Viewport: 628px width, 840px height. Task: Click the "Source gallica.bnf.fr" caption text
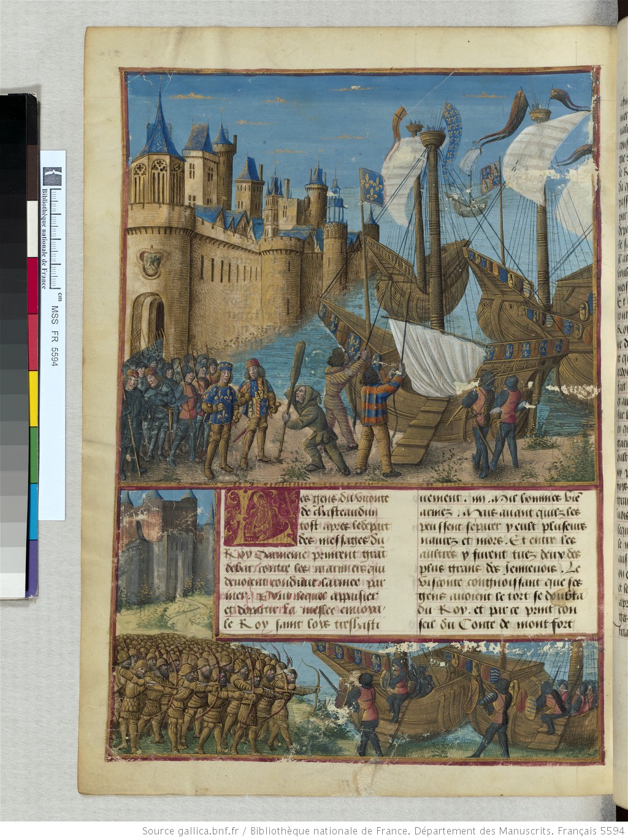pos(191,831)
